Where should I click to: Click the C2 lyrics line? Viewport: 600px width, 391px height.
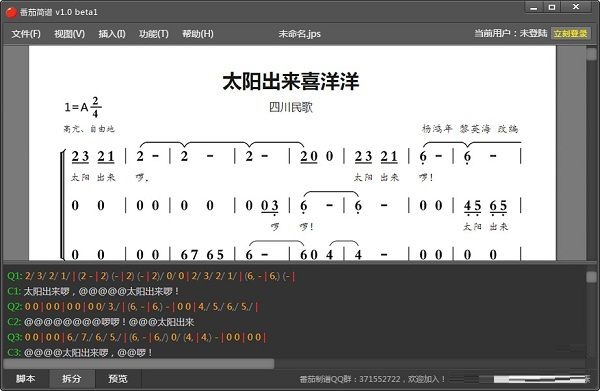tap(101, 322)
